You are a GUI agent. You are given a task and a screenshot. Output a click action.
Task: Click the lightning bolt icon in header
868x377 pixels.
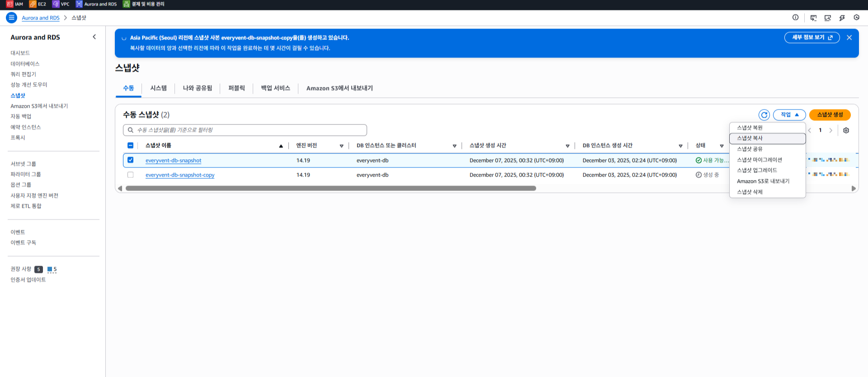(842, 18)
